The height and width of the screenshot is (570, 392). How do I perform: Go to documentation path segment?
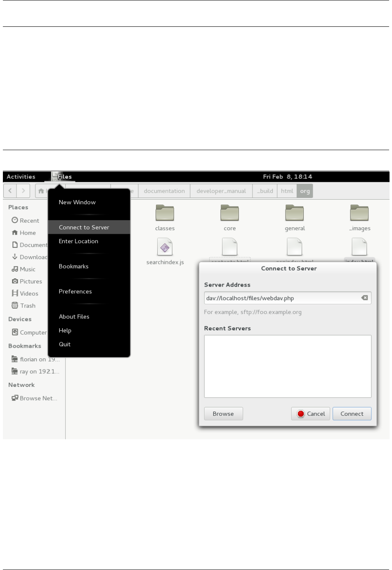(164, 191)
